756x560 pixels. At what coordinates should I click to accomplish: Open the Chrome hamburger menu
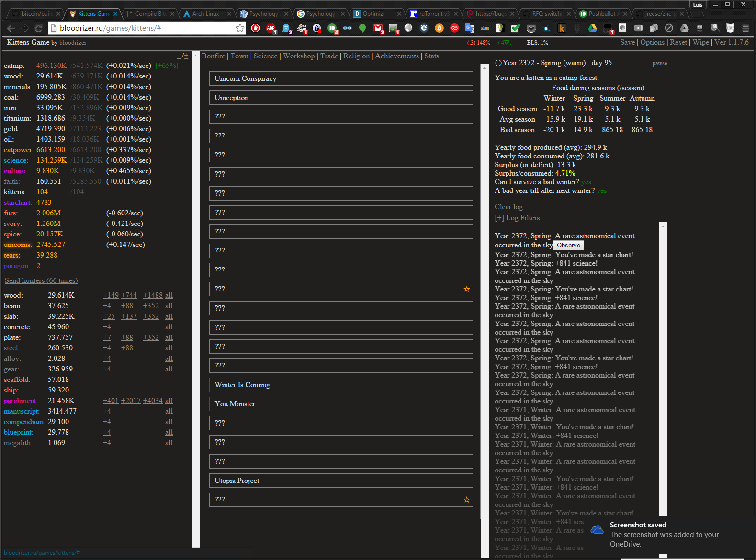tap(745, 28)
